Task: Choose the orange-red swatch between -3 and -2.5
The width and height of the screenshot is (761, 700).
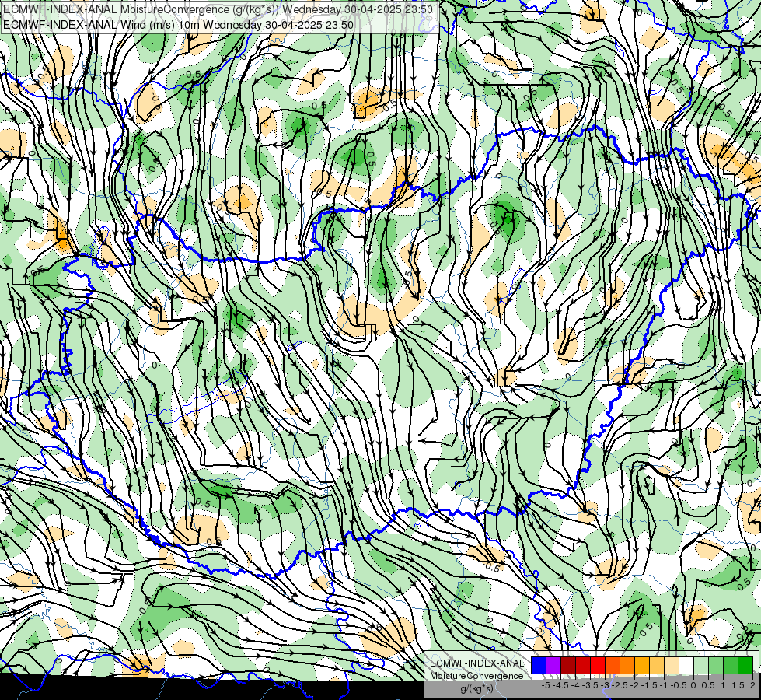Action: coord(613,665)
